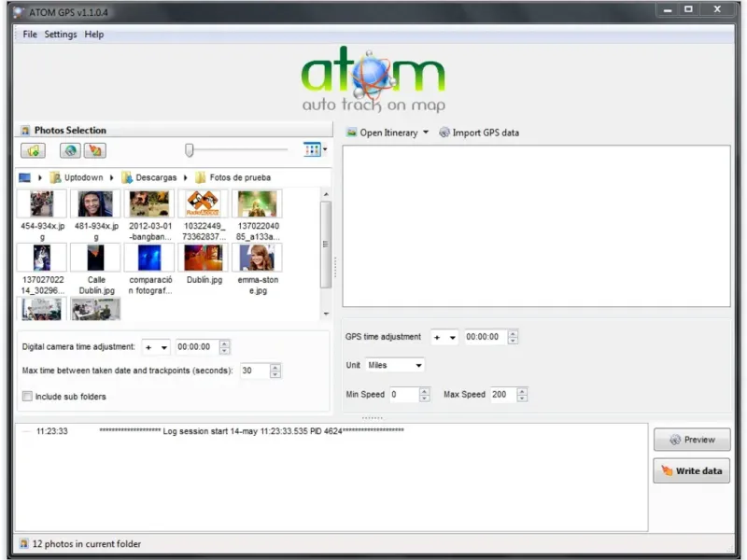The width and height of the screenshot is (747, 560).
Task: Click Import GPS data
Action: [x=479, y=133]
